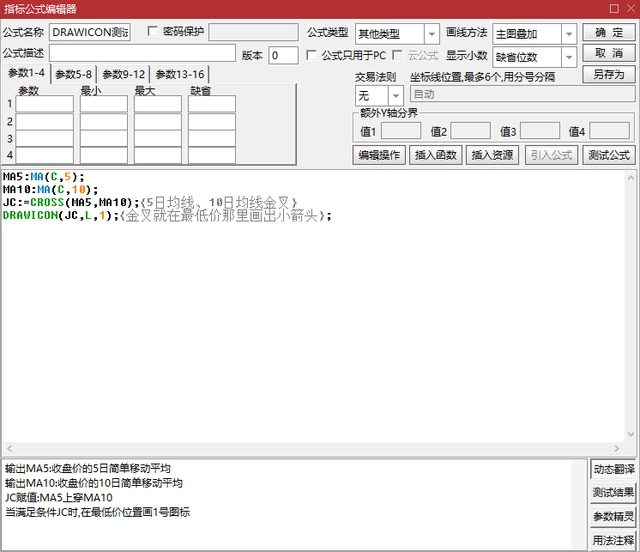Click the 值2 extra Y-axis input

470,131
